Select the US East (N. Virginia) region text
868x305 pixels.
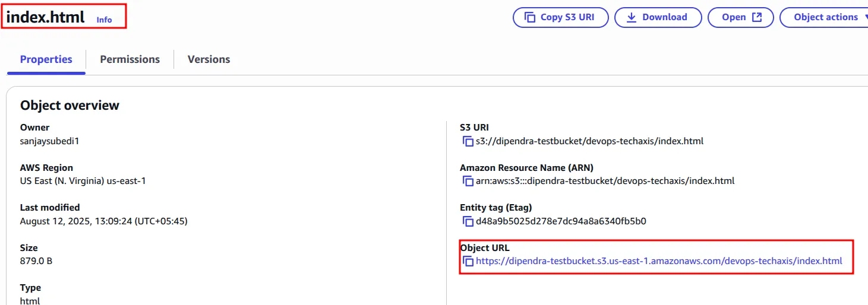(83, 181)
